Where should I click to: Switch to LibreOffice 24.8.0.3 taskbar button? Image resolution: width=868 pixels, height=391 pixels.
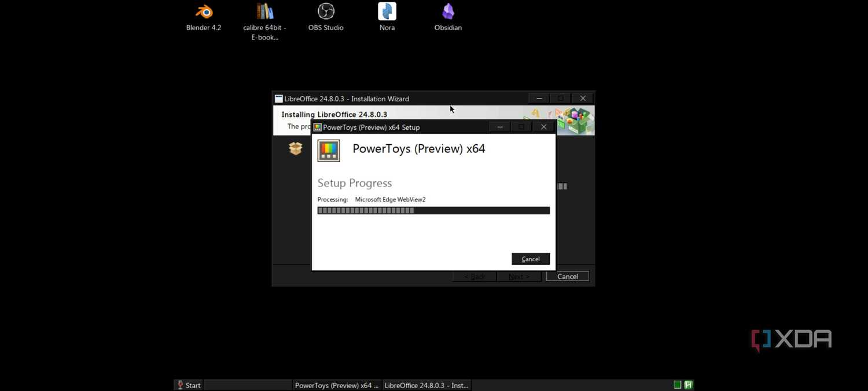[427, 385]
